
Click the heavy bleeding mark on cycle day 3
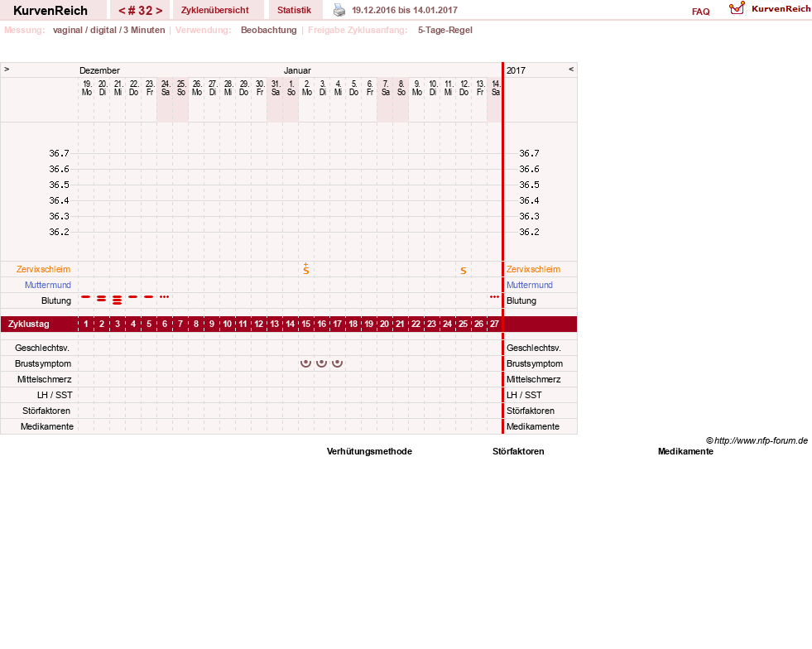(118, 300)
